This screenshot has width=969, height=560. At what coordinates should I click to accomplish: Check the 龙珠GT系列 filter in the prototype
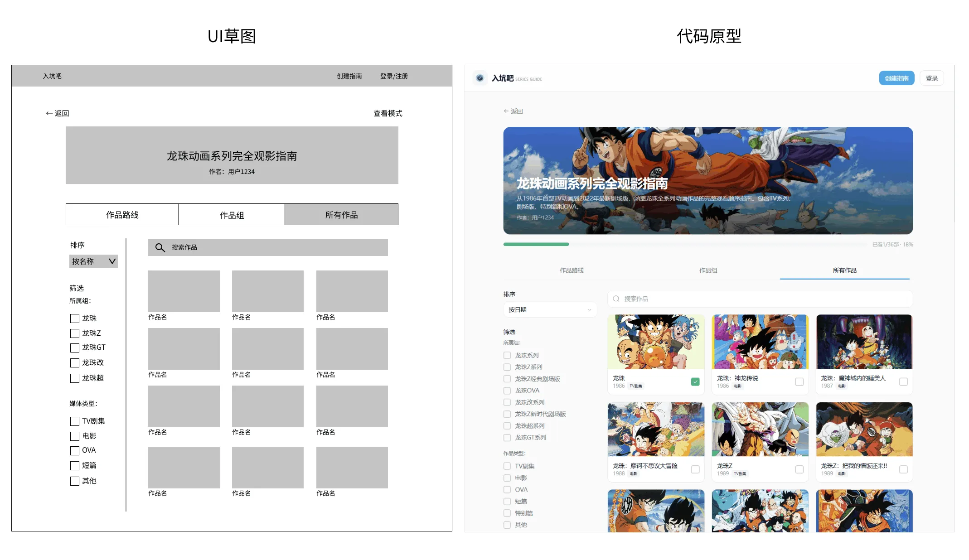click(x=507, y=438)
